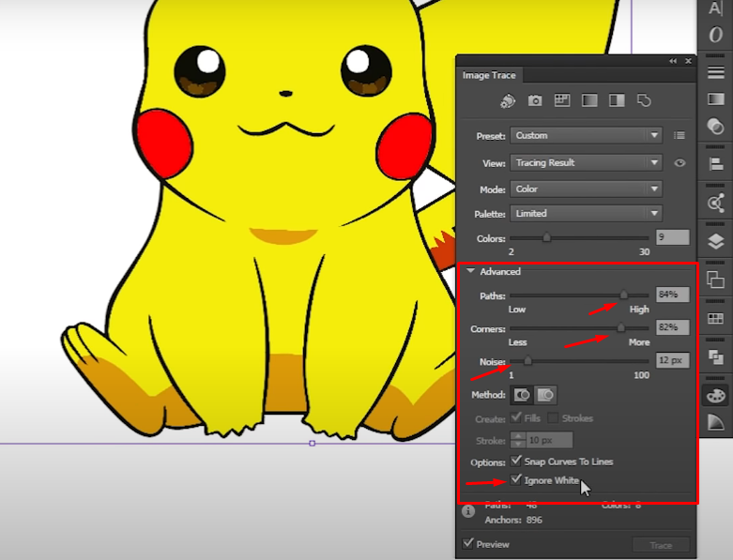Apply the High Color camera preset icon
733x560 pixels.
(x=535, y=100)
